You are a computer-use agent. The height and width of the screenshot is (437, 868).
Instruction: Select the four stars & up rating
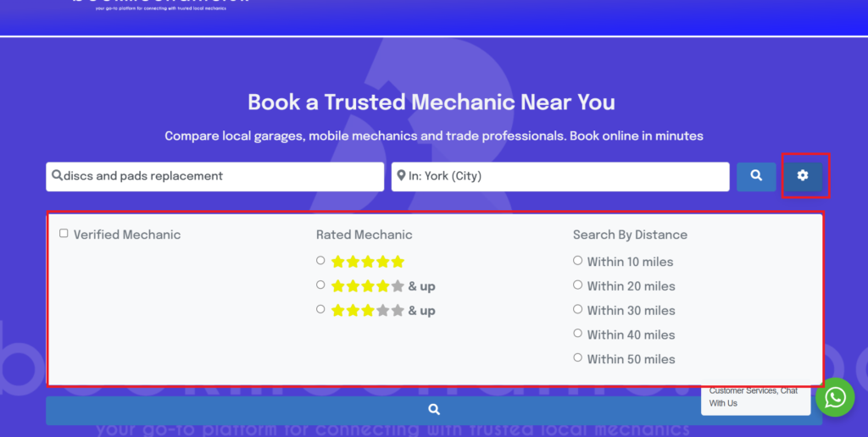(x=320, y=285)
